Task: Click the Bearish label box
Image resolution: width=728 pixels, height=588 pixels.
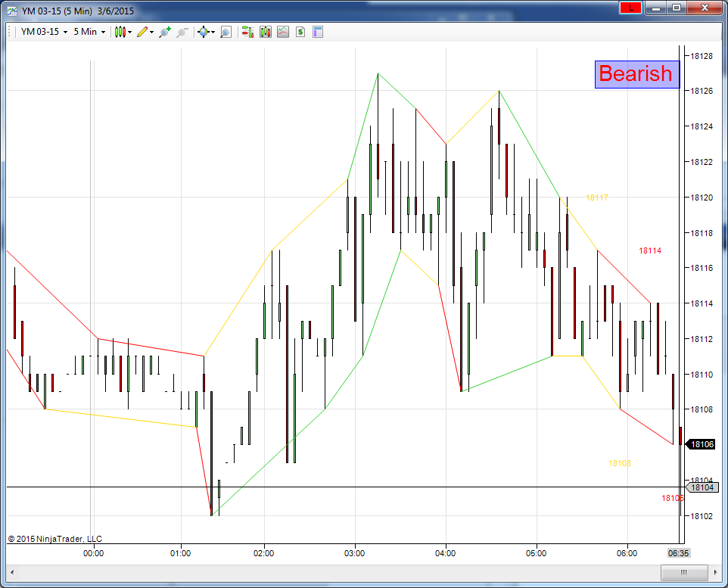Action: [637, 74]
